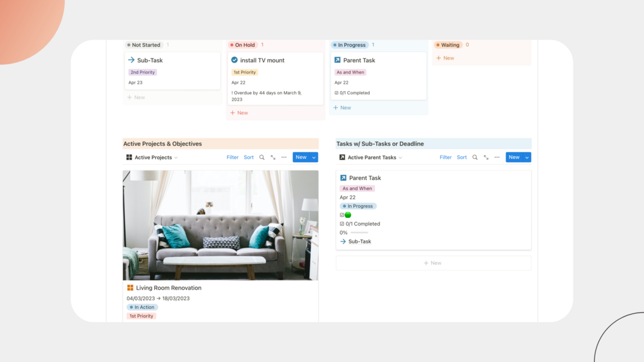Click the green status circle in Parent Task card
Screen dimensions: 644x362
point(348,215)
